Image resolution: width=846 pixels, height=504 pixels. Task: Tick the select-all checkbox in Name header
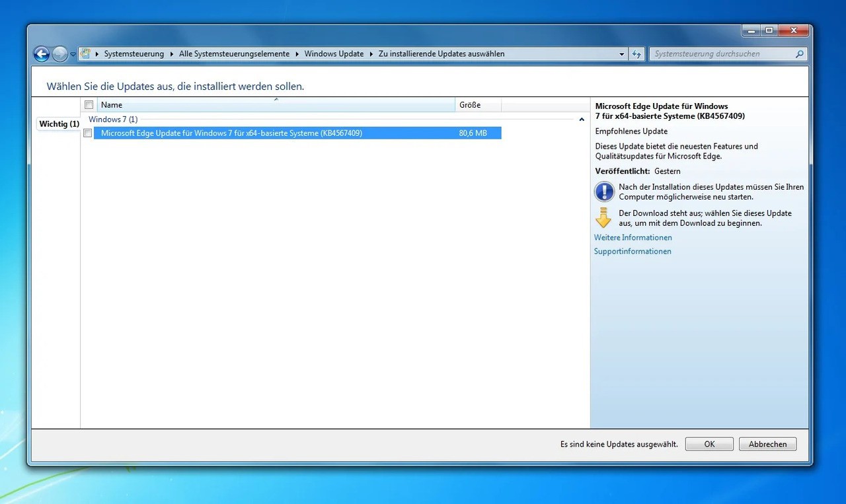(x=89, y=104)
